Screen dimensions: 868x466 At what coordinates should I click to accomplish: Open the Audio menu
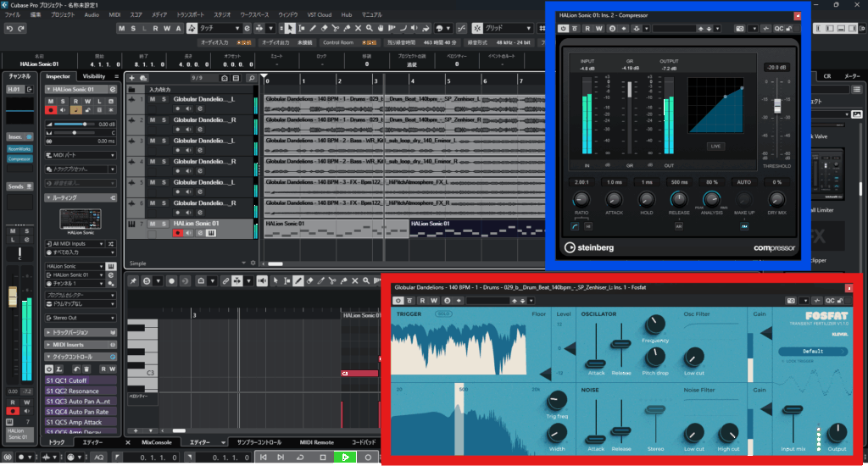92,15
